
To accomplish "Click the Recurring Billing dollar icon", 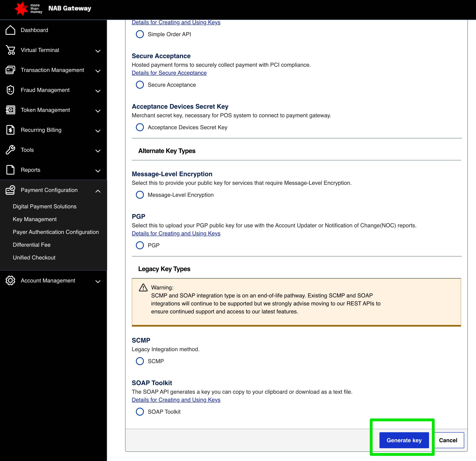I will click(10, 130).
